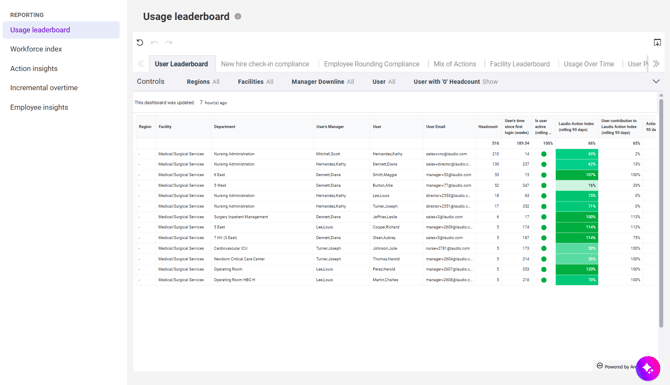Click manager name Mitchell,Scott
Viewport: 670px width, 385px height.
point(328,154)
